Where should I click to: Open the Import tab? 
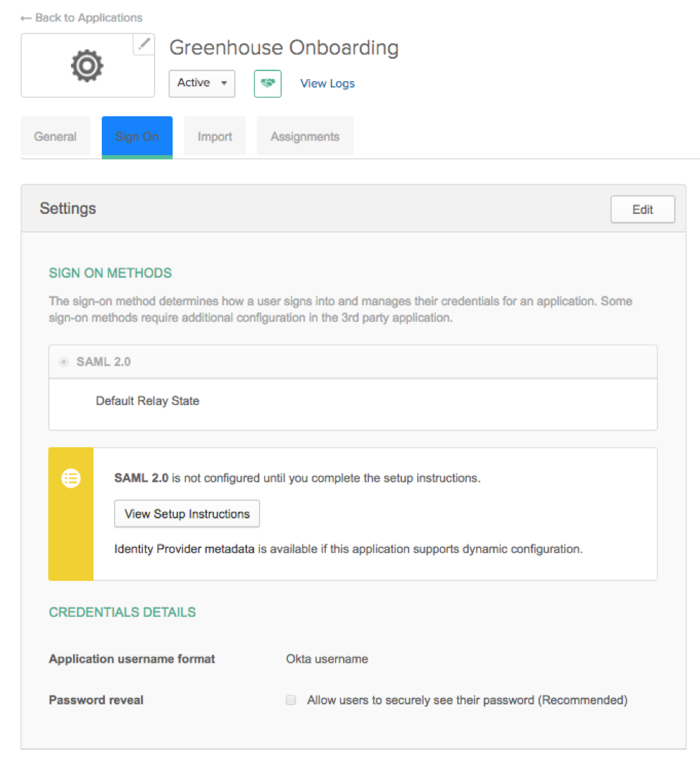[215, 137]
